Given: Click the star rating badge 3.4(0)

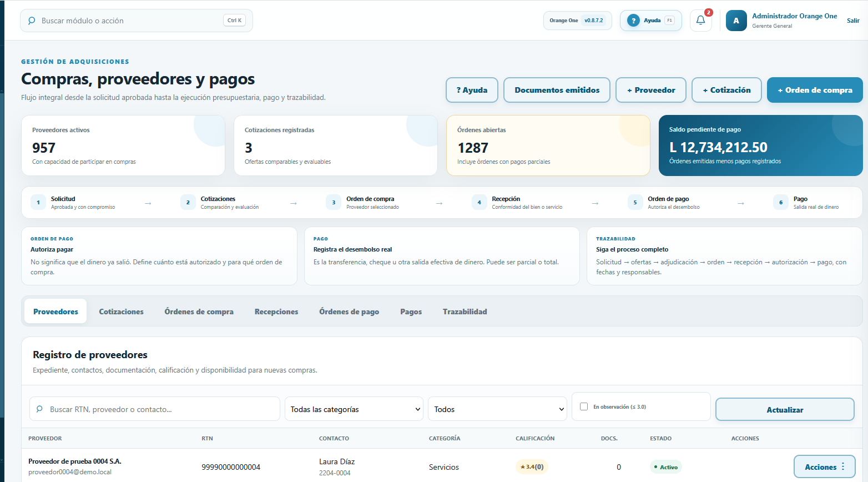Looking at the screenshot, I should pos(532,467).
